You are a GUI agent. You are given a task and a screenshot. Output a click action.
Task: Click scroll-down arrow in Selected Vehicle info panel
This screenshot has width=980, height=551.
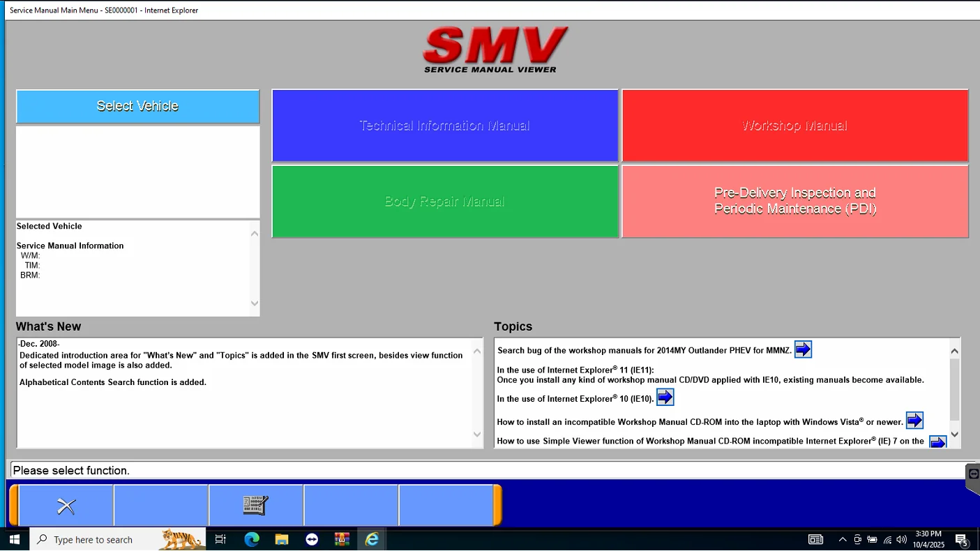point(254,303)
